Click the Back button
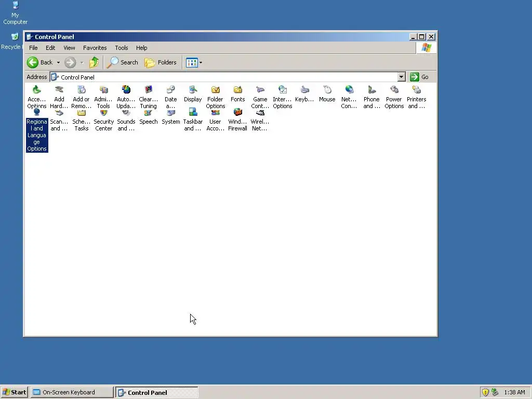The width and height of the screenshot is (532, 399). [40, 62]
